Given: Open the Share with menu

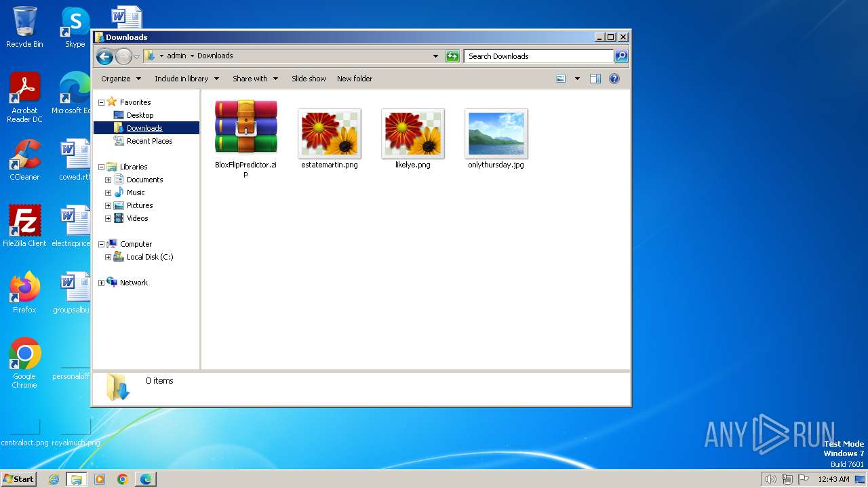Looking at the screenshot, I should point(255,79).
